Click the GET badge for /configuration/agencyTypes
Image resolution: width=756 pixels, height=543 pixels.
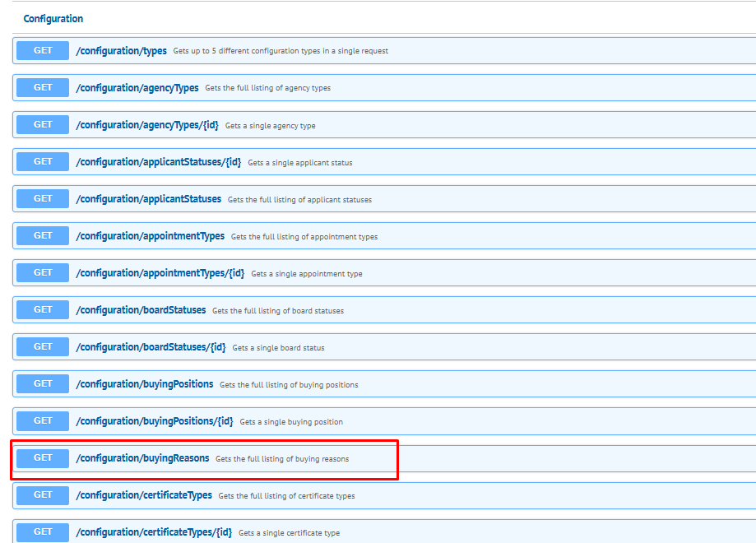click(x=41, y=87)
